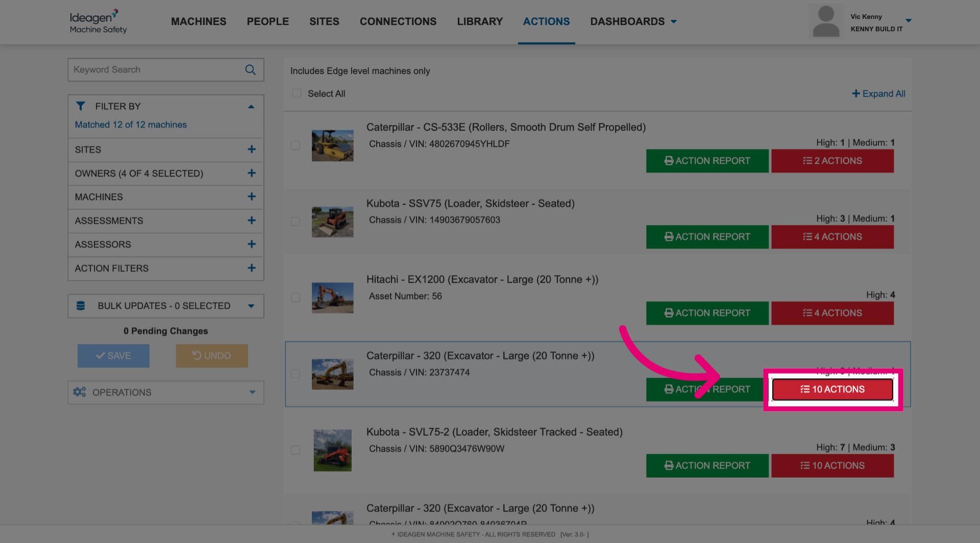
Task: Click ACTION REPORT for Kubota SVL75-2
Action: tap(707, 465)
